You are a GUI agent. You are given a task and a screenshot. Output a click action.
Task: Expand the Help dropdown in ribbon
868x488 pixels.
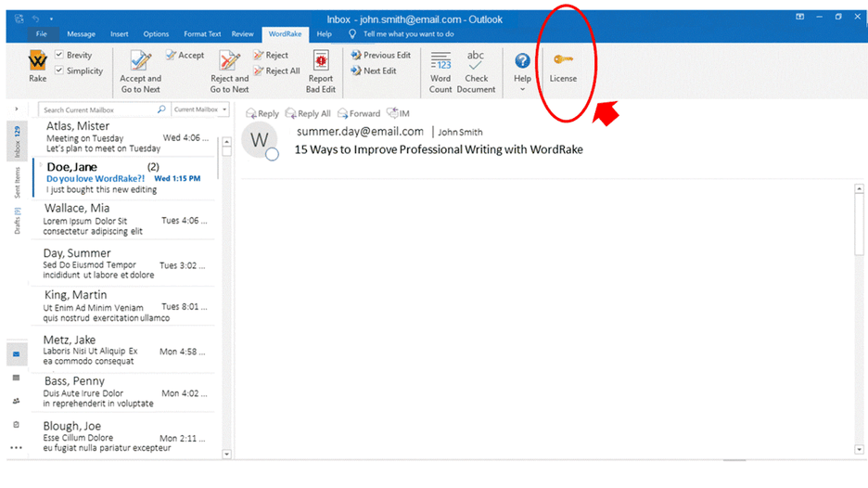pos(522,89)
